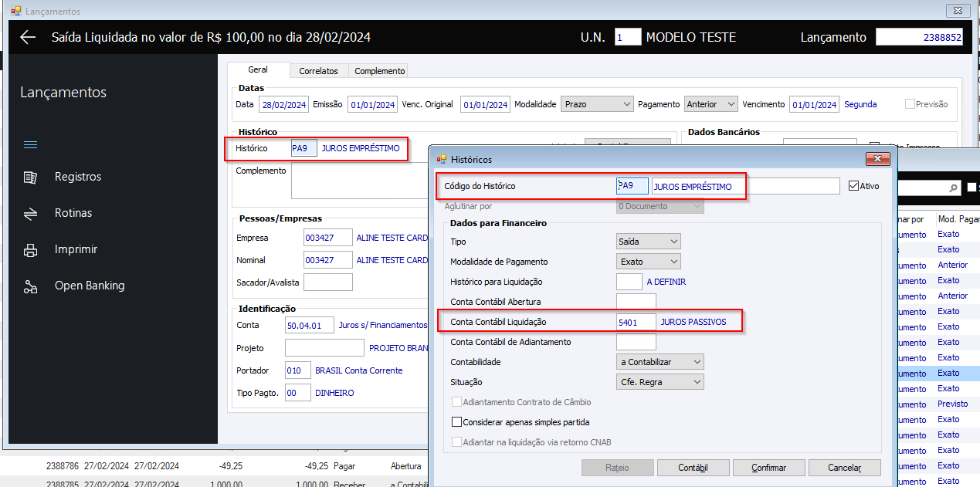This screenshot has width=980, height=487.
Task: Click the Juros s/ Financiamentos link
Action: tap(383, 325)
